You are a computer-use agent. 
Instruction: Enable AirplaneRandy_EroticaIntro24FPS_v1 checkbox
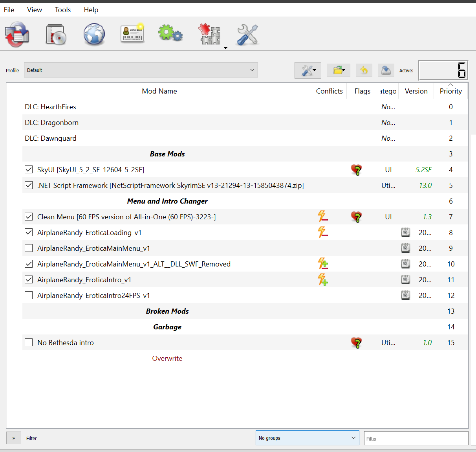[x=29, y=295]
